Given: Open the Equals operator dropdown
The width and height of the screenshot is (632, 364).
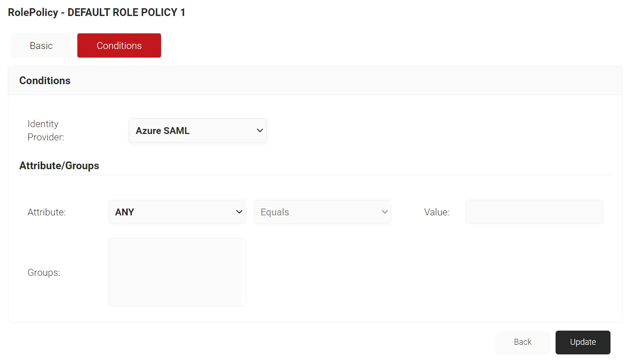Looking at the screenshot, I should pyautogui.click(x=323, y=212).
